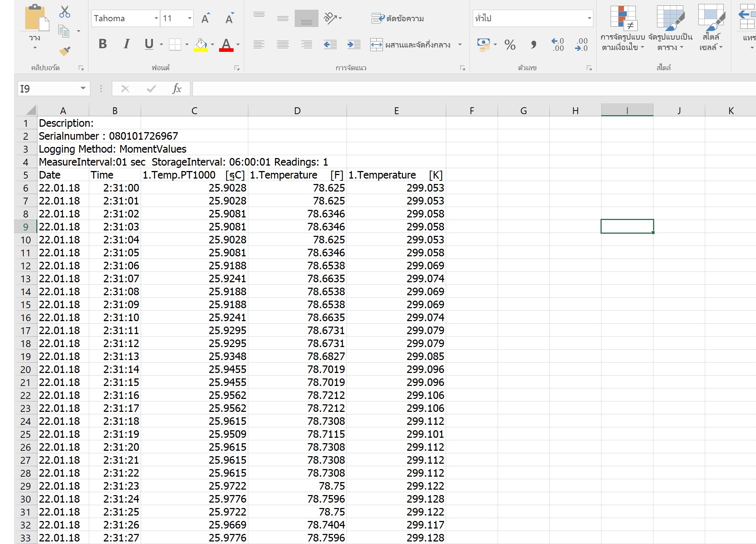Open the Tahoma font name dropdown
The width and height of the screenshot is (756, 544).
(x=156, y=18)
